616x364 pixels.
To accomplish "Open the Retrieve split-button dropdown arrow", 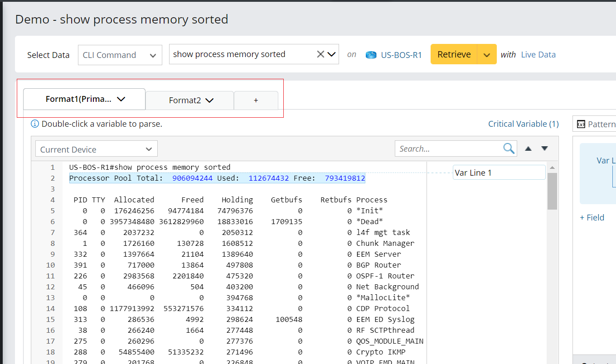I will pos(488,54).
